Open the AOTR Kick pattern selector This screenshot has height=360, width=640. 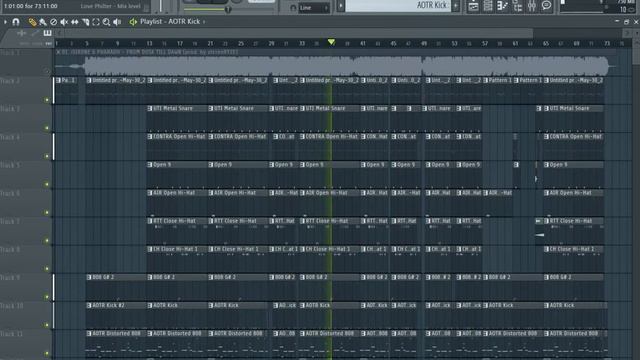pos(398,5)
